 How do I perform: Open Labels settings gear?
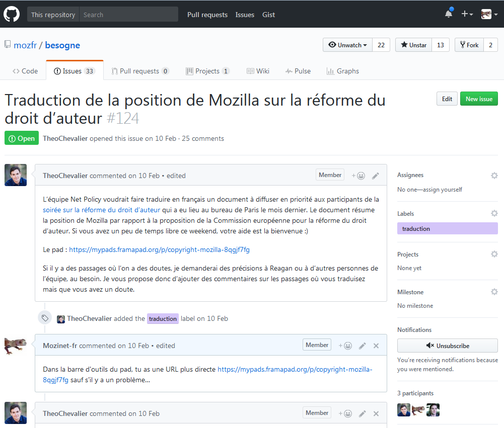(494, 213)
